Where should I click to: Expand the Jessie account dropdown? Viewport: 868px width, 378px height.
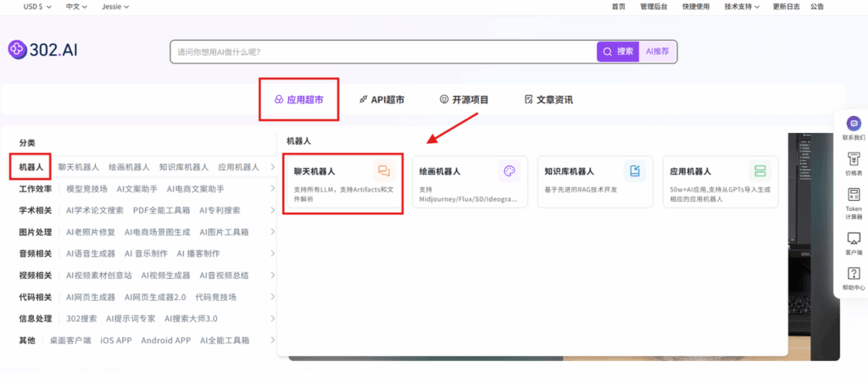click(115, 7)
